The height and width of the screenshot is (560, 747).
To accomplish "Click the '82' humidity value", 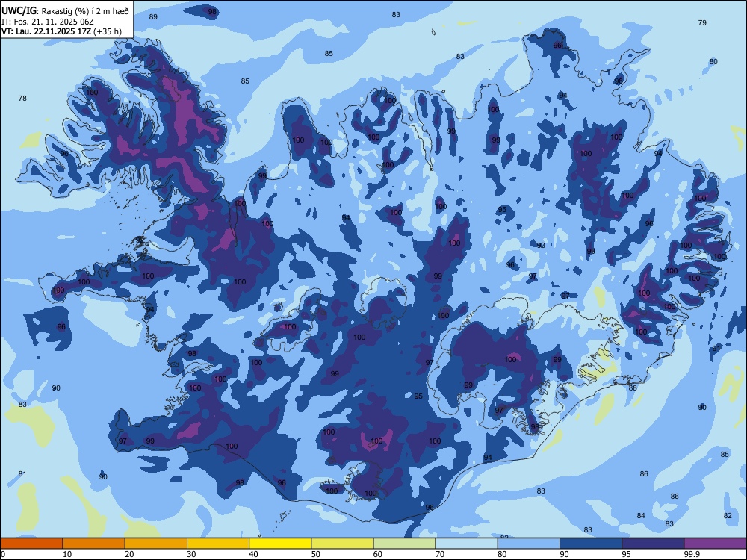I will coord(728,516).
